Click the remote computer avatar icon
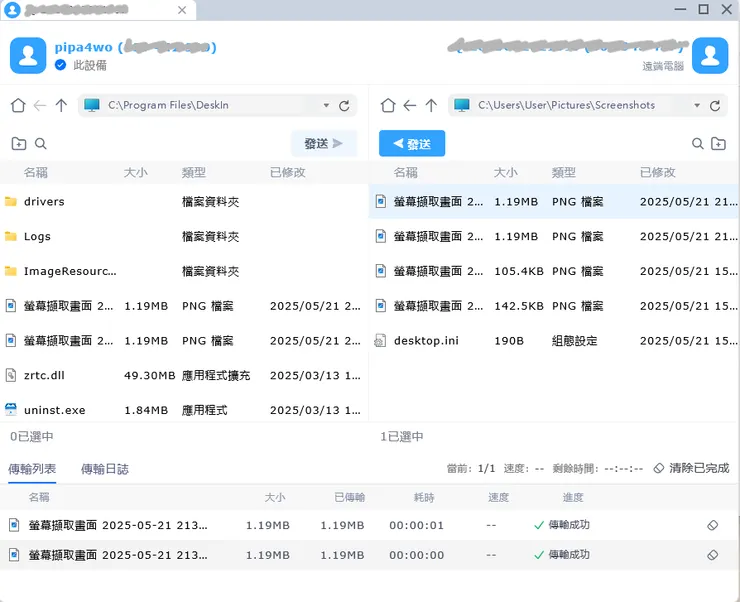The width and height of the screenshot is (740, 602). [710, 56]
